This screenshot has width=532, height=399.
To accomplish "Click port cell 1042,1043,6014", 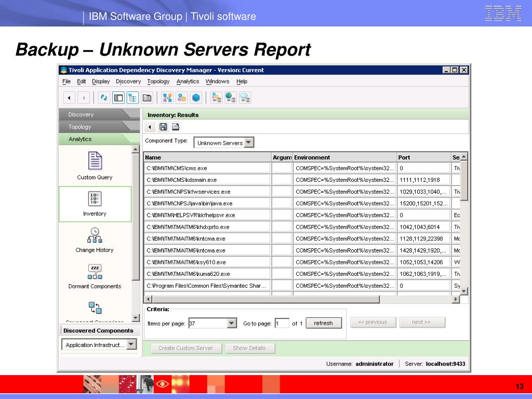I will [x=424, y=227].
